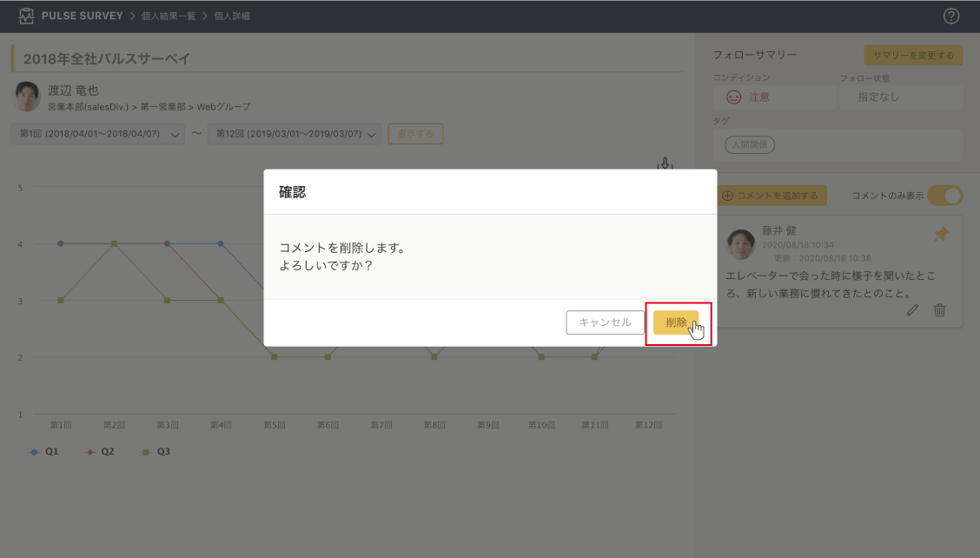Click the 人間関係 tag chip
The image size is (980, 558).
pos(750,145)
